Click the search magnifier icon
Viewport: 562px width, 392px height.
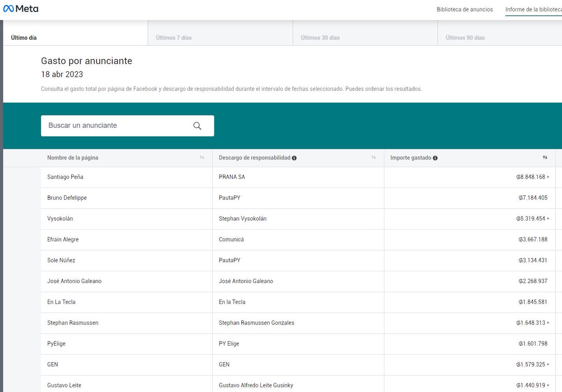[197, 126]
